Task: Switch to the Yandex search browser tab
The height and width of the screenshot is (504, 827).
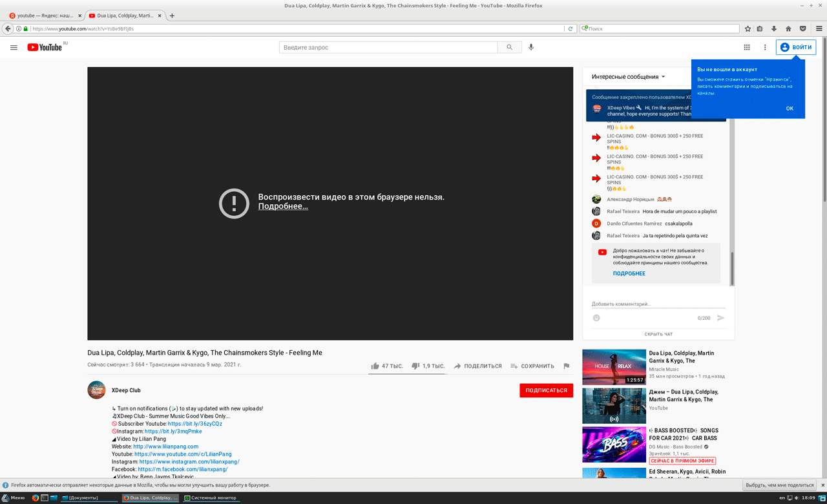Action: click(44, 16)
